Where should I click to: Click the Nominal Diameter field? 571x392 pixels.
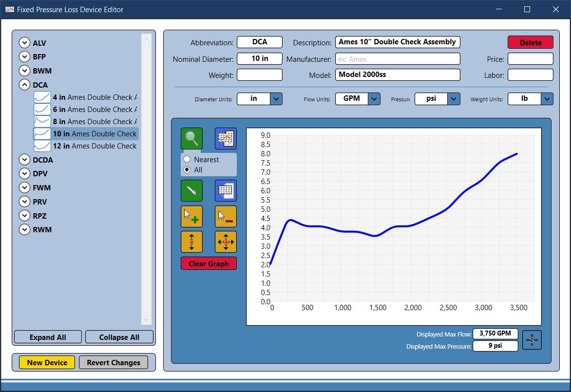tap(260, 58)
